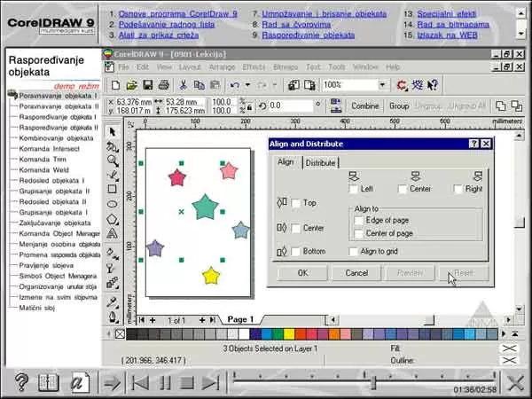
Task: Click the Cut scissors icon
Action: point(184,85)
